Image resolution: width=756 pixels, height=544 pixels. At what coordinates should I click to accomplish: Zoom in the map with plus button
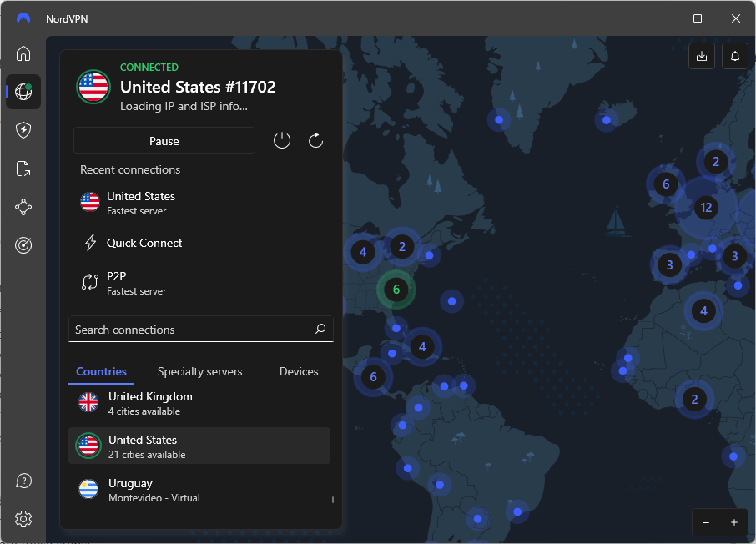click(733, 522)
